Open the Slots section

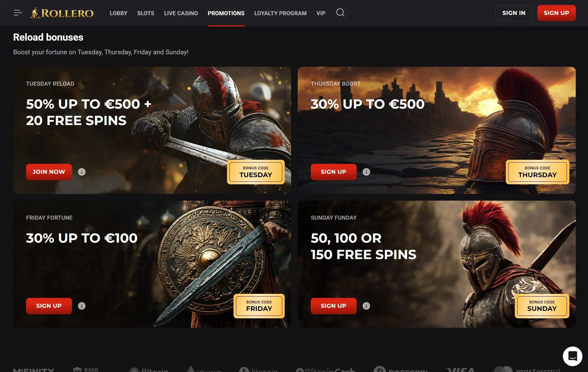click(x=146, y=13)
